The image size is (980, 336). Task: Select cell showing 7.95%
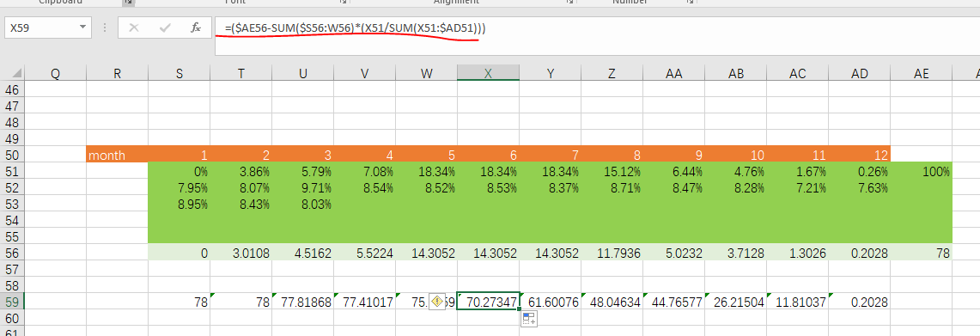tap(180, 187)
